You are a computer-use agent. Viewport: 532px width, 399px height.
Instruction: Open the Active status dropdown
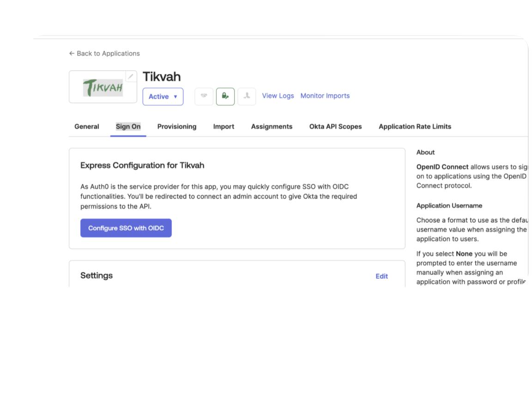click(x=163, y=97)
